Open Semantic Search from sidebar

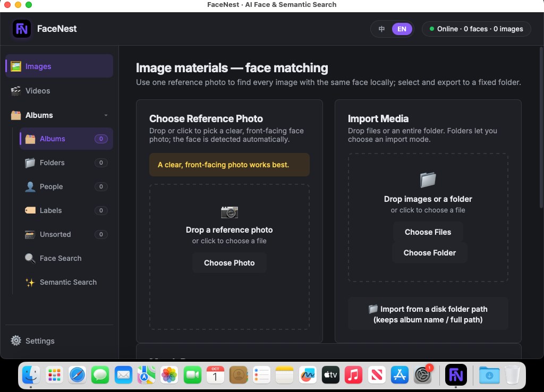pyautogui.click(x=66, y=283)
